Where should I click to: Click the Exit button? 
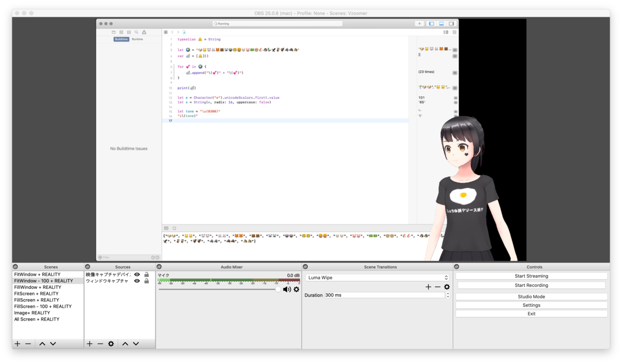pyautogui.click(x=531, y=314)
